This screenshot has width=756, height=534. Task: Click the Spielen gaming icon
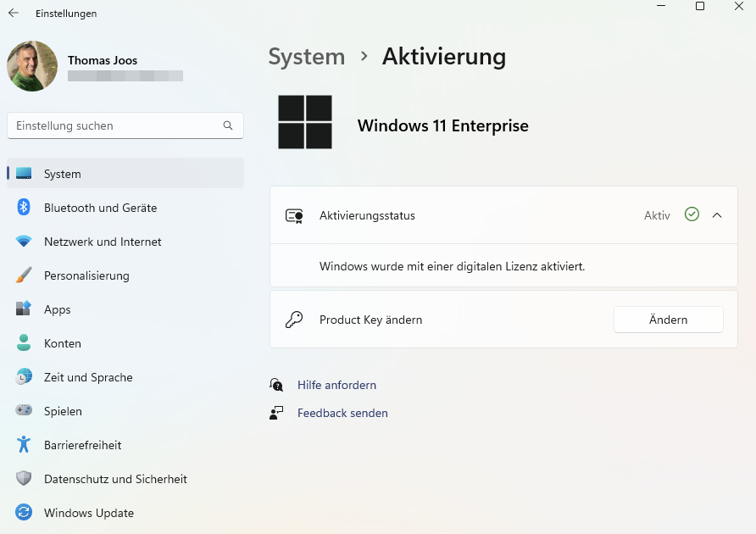pyautogui.click(x=23, y=411)
